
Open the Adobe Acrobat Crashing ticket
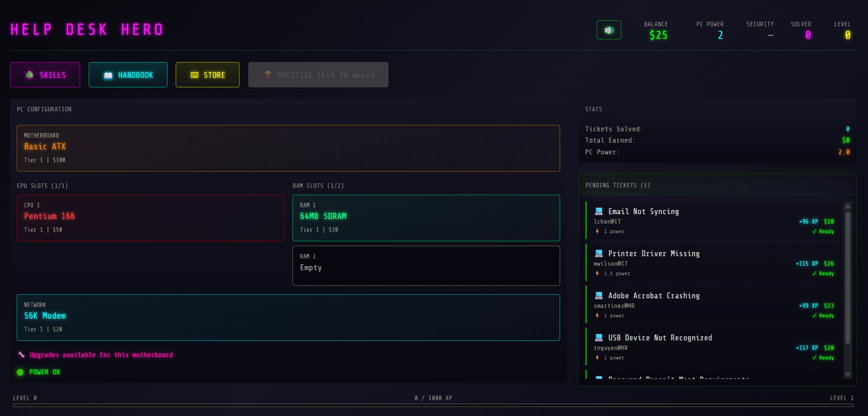(x=714, y=305)
